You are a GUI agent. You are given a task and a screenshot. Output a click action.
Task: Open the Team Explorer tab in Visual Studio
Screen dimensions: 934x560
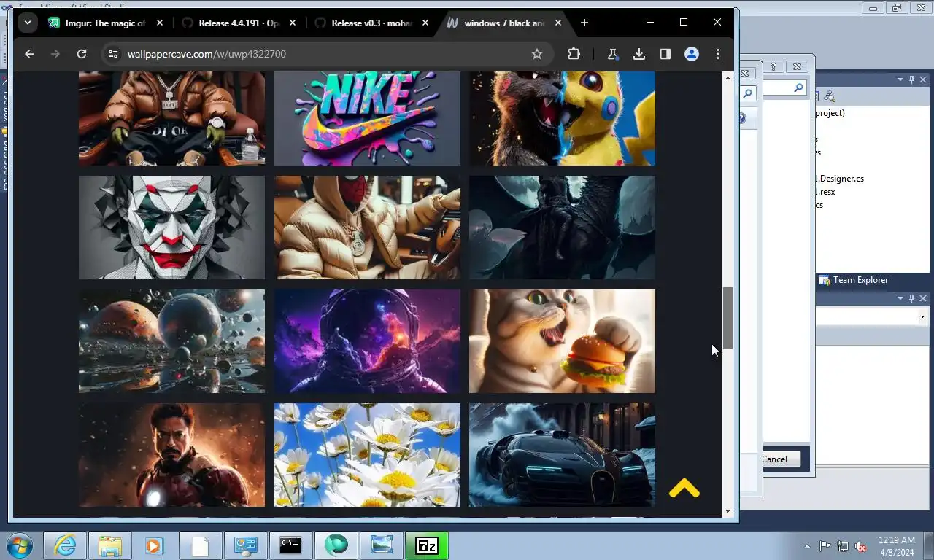(x=853, y=280)
